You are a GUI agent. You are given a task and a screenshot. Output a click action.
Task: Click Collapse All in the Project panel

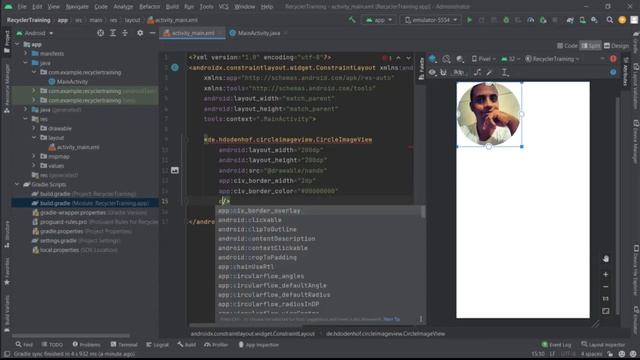click(125, 33)
